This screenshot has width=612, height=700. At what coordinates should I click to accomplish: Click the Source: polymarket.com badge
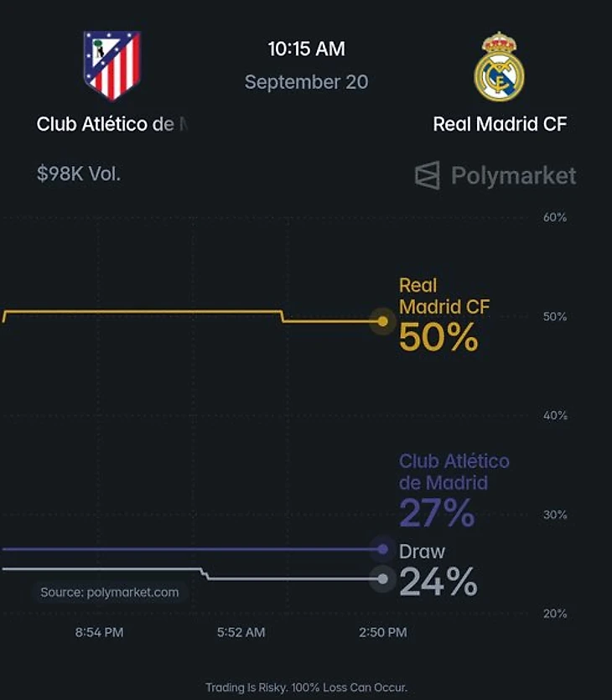point(109,593)
